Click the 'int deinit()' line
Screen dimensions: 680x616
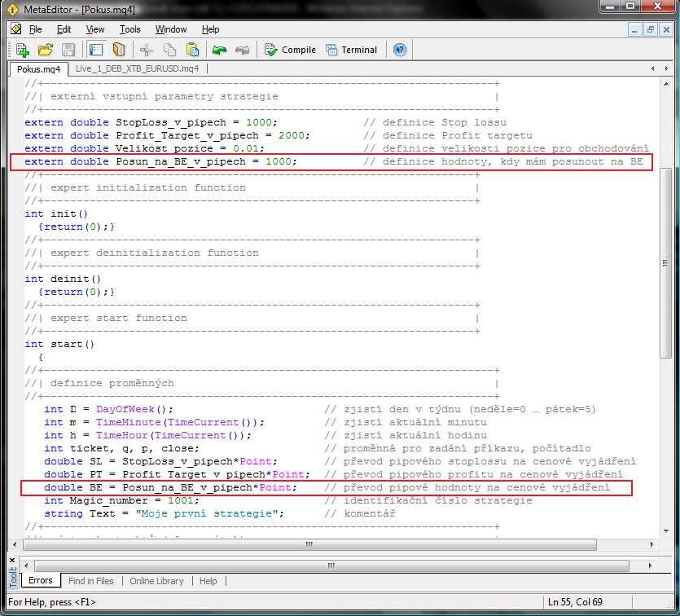(63, 279)
